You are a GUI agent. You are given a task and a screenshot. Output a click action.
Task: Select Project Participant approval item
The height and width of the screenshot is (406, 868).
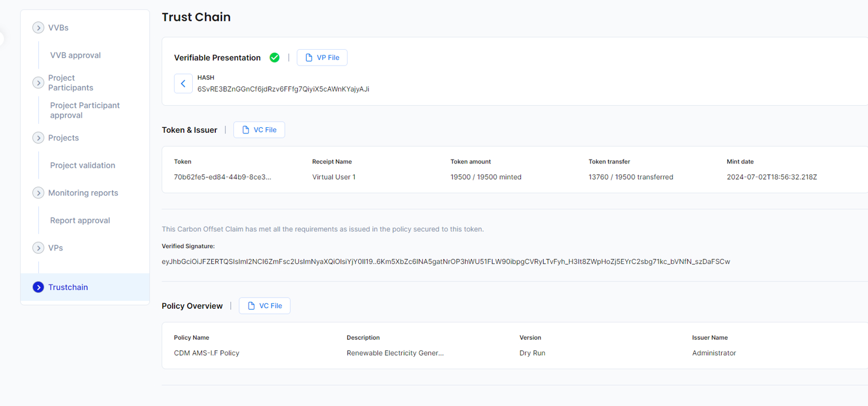[85, 110]
